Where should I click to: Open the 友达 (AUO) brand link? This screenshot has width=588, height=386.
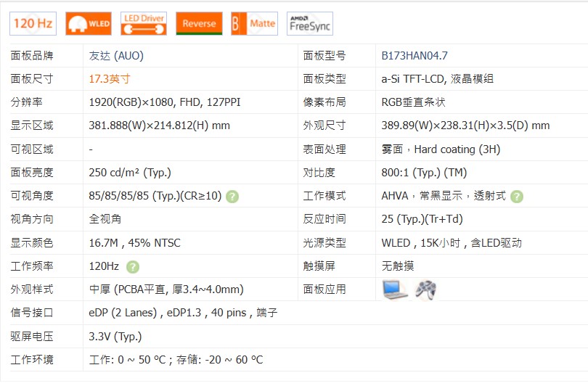(110, 56)
